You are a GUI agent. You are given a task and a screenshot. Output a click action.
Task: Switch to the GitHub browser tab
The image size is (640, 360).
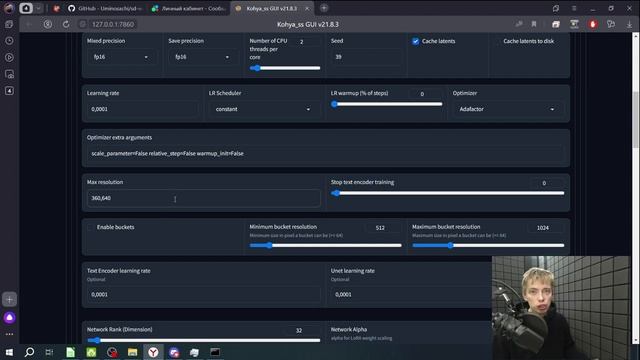click(x=105, y=8)
